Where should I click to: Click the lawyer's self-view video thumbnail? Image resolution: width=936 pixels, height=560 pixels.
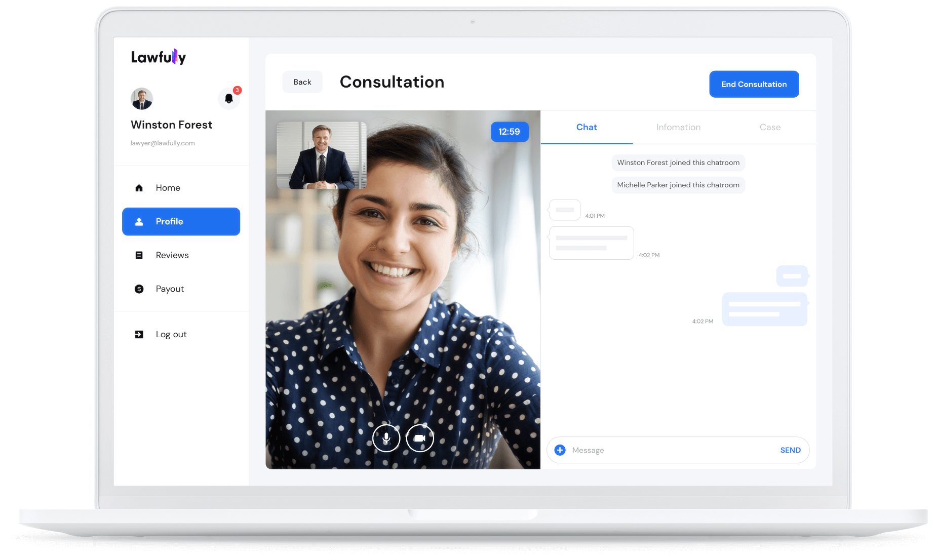pyautogui.click(x=321, y=155)
